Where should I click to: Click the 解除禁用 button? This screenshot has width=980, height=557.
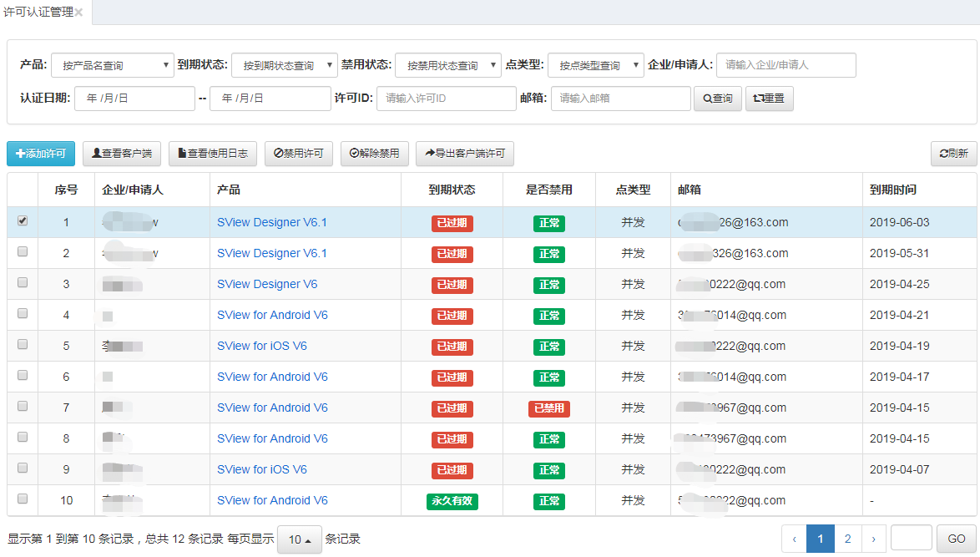click(374, 153)
